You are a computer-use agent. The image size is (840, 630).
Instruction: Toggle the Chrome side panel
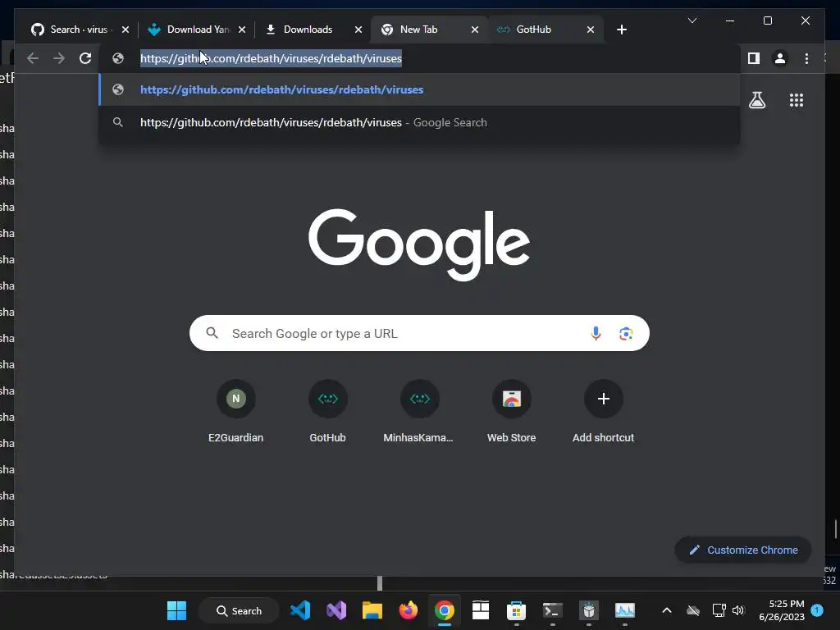754,58
